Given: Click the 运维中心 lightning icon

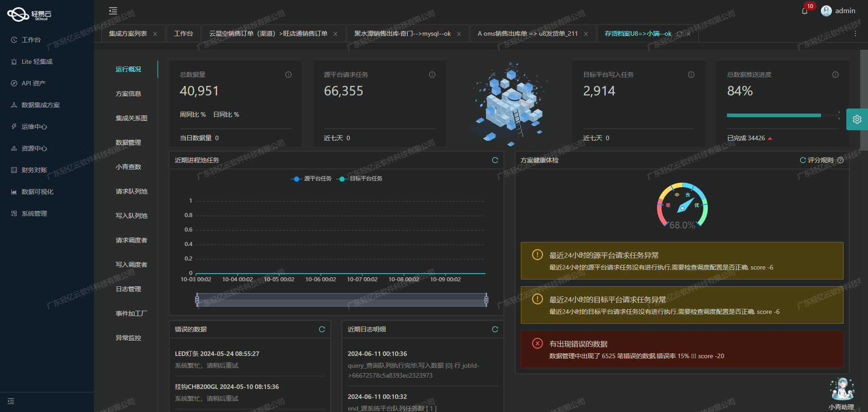Looking at the screenshot, I should point(14,127).
